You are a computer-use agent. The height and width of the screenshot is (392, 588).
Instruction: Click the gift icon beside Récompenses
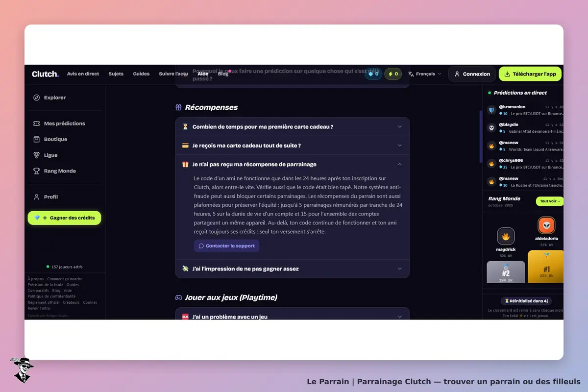coord(179,107)
